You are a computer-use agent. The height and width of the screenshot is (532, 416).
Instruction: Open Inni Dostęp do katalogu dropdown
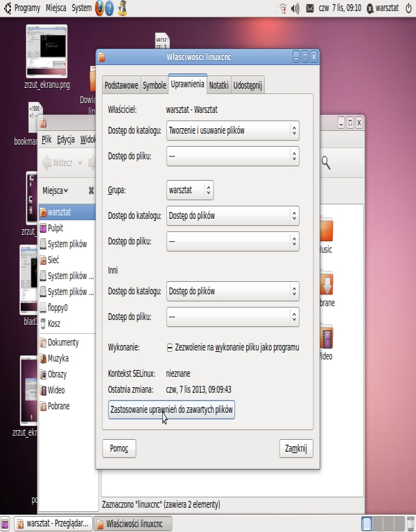coord(233,291)
